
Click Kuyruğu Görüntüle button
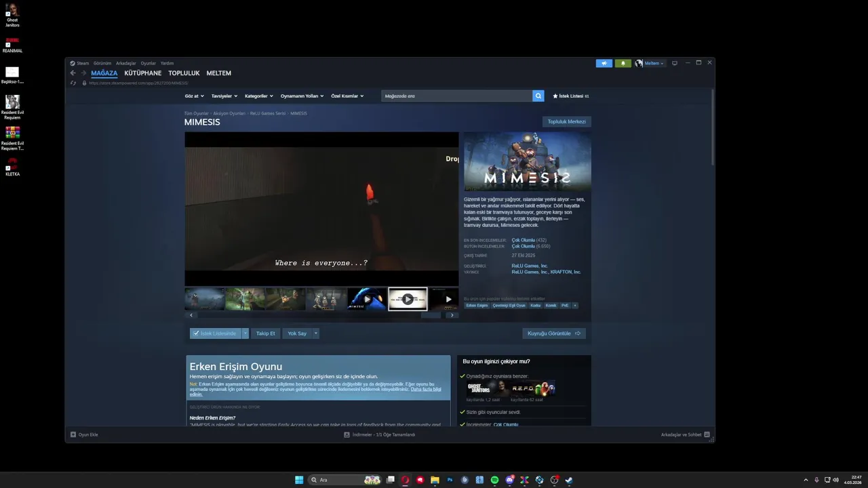[554, 333]
